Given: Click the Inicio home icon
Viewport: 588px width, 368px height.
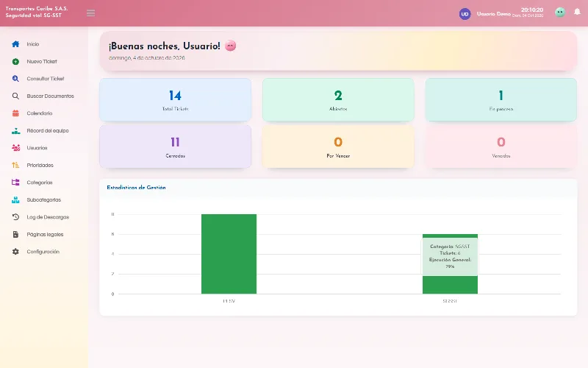Looking at the screenshot, I should tap(15, 44).
